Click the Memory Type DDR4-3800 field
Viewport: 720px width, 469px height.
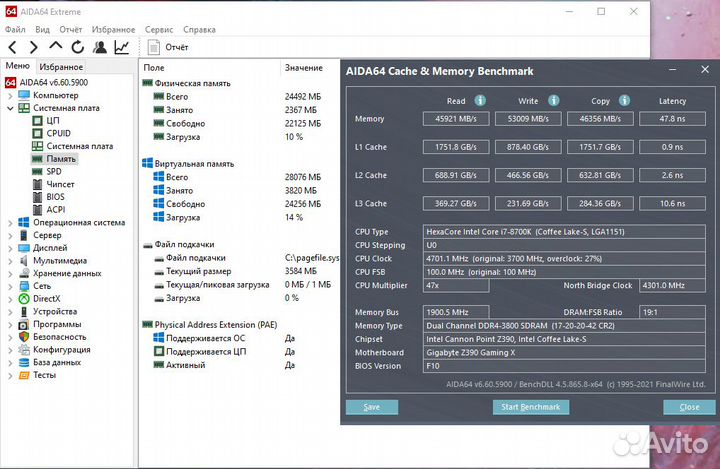(x=564, y=326)
